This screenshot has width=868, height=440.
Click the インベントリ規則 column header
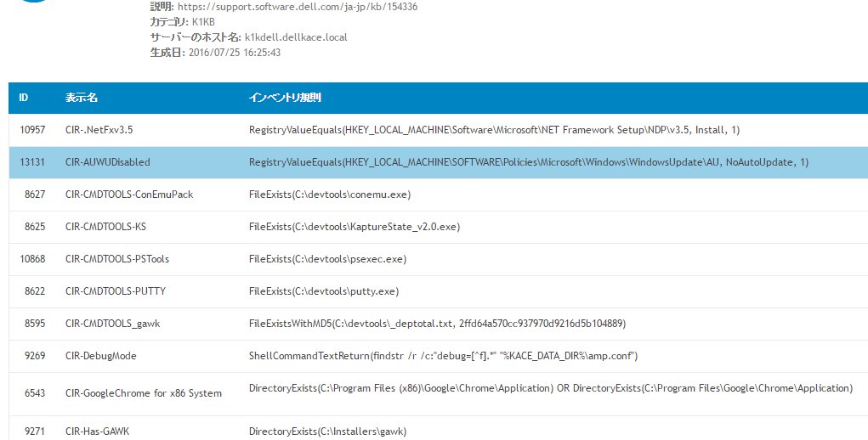tap(285, 98)
